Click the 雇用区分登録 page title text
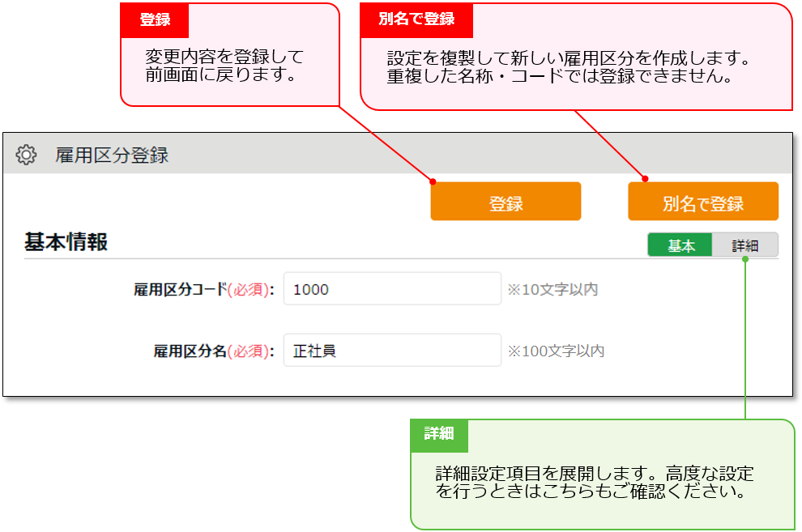This screenshot has height=532, width=802. coord(112,155)
